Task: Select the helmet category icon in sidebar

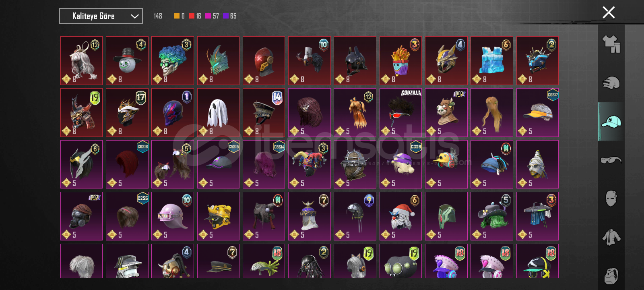Action: [x=611, y=83]
